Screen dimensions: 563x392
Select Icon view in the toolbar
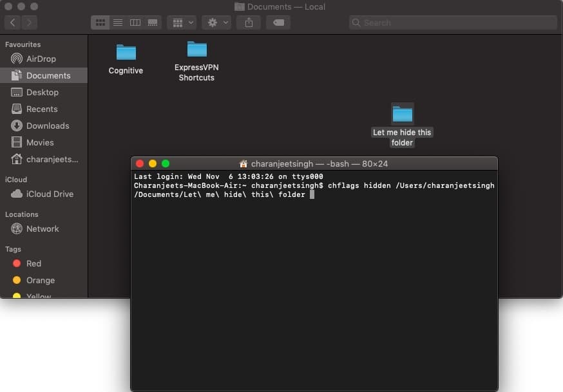click(x=100, y=23)
